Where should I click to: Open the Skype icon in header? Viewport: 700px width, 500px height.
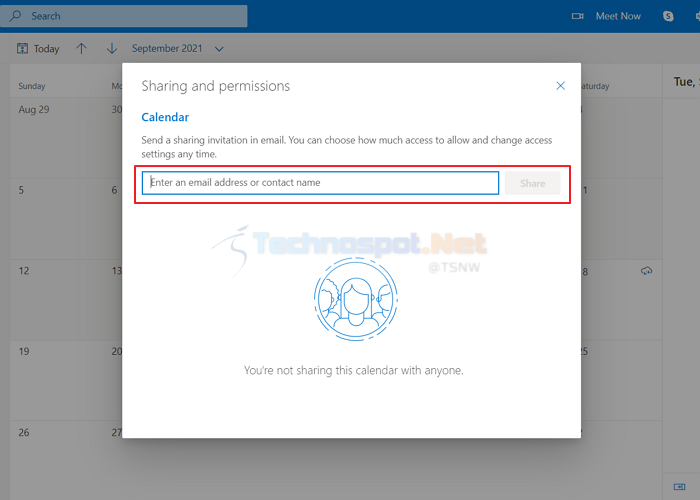(668, 16)
